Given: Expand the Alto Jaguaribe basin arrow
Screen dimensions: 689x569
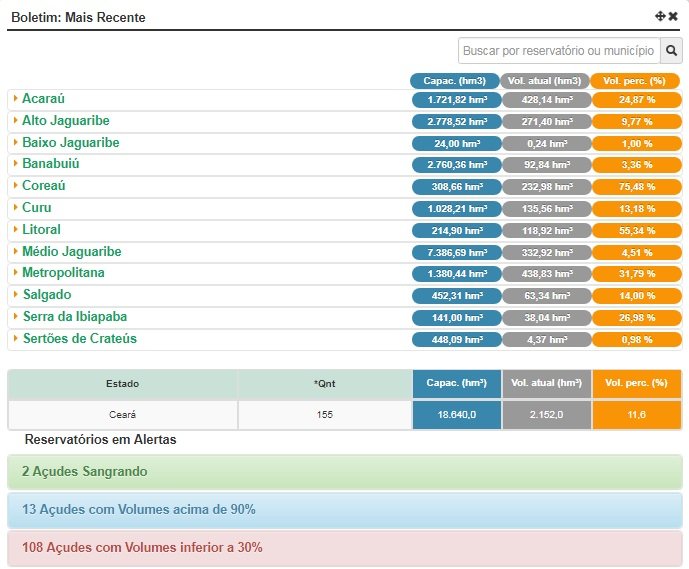Looking at the screenshot, I should (x=16, y=121).
